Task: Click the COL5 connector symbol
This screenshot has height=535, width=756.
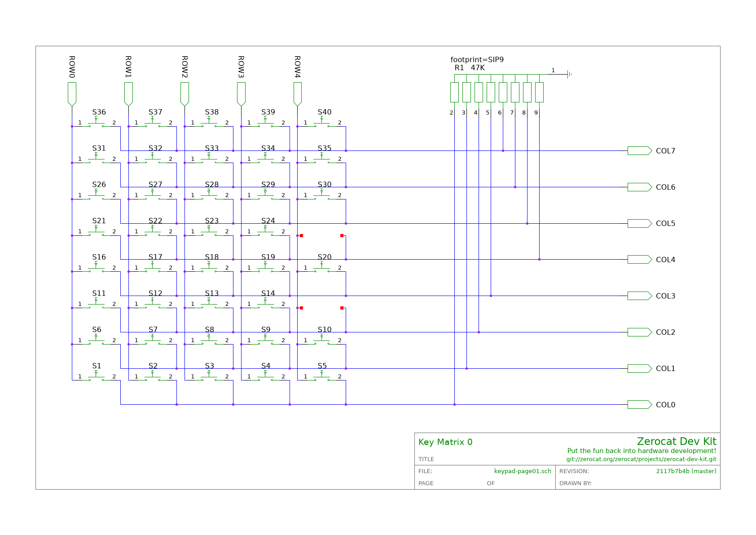Action: click(x=640, y=223)
